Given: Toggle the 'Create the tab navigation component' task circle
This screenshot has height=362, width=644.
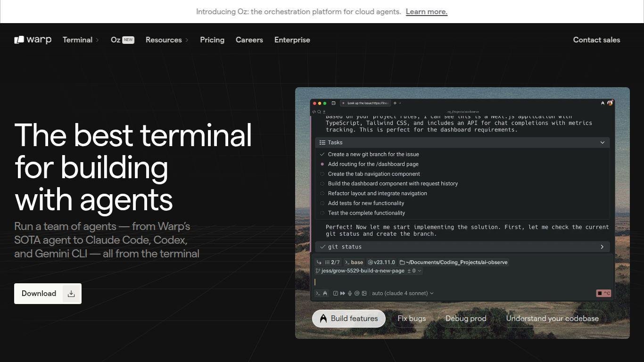Looking at the screenshot, I should 322,174.
